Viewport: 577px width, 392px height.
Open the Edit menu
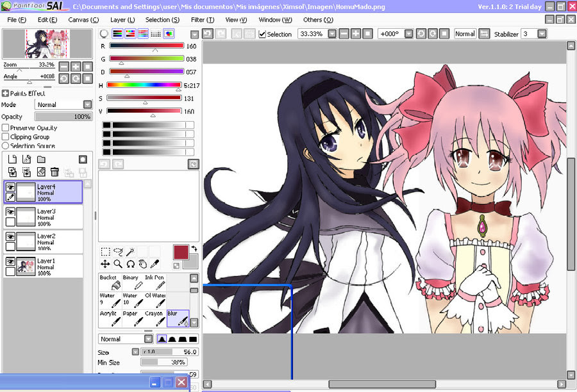point(47,19)
